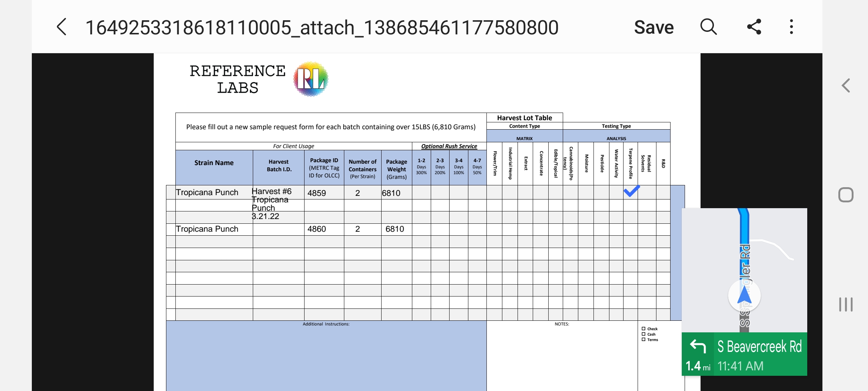Expand the side panel chevron handle

pos(846,86)
